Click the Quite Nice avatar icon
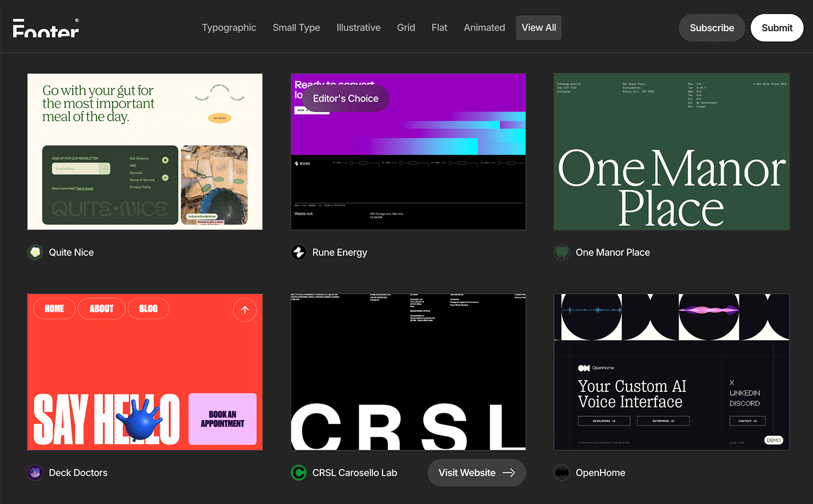 35,253
